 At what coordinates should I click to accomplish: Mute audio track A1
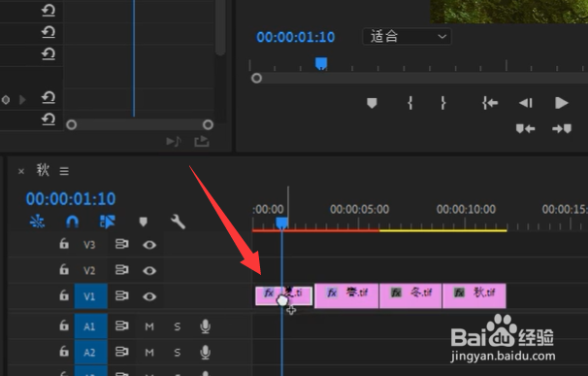click(149, 326)
